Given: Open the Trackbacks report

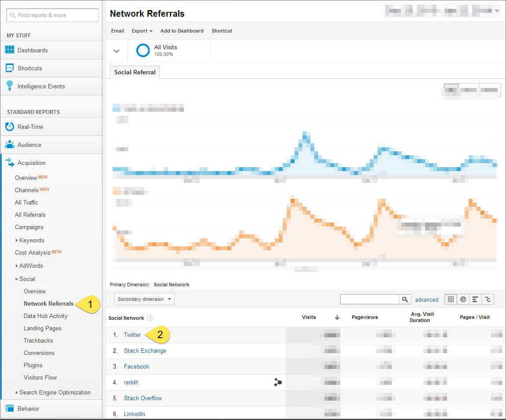Looking at the screenshot, I should click(x=38, y=340).
